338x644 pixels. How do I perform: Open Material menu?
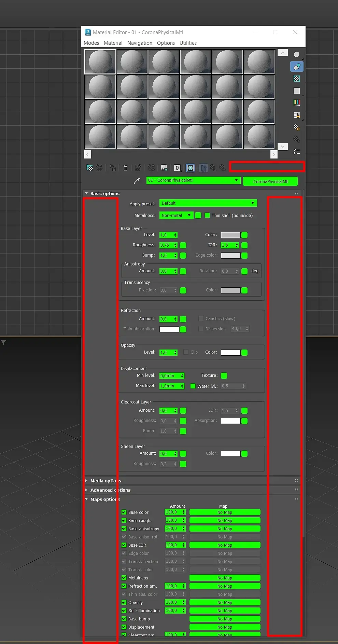click(113, 43)
